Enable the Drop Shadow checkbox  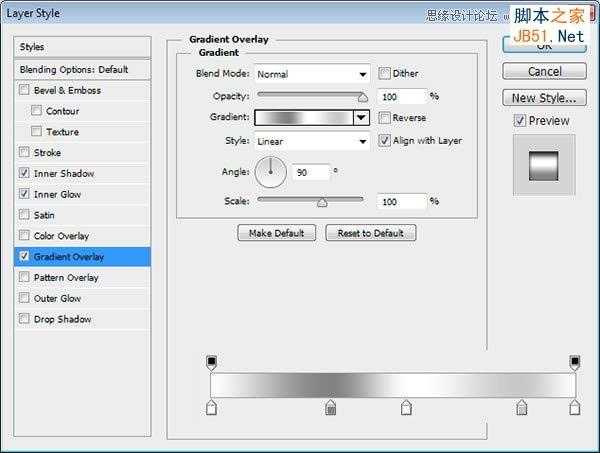click(24, 318)
